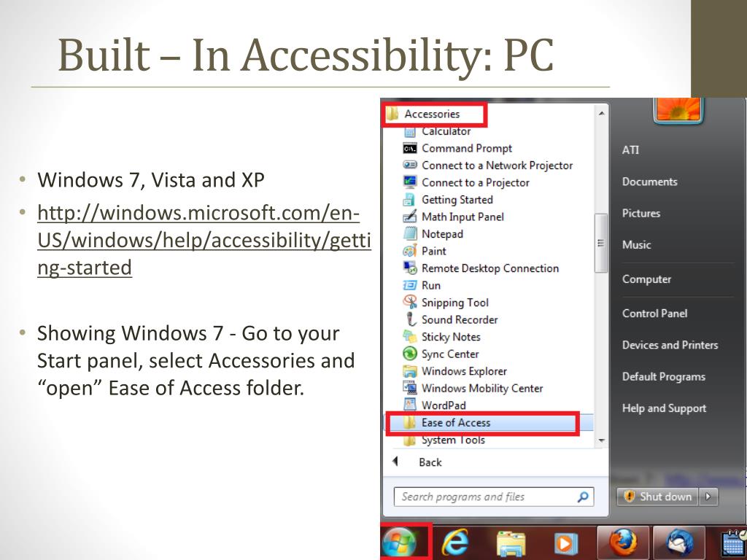This screenshot has width=747, height=560.
Task: Open Pictures from the Start menu
Action: tap(640, 214)
